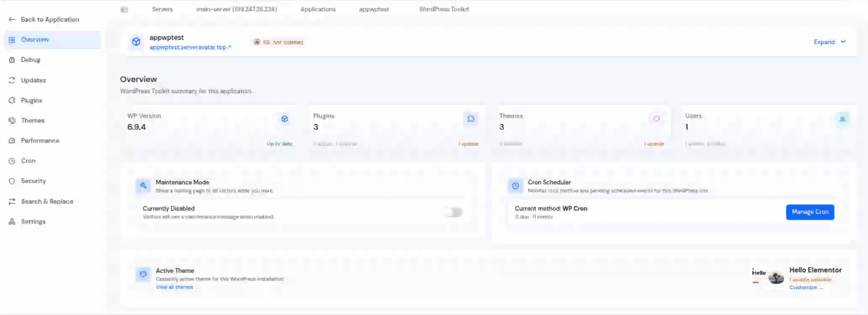Click the Active Theme palette icon

(143, 274)
